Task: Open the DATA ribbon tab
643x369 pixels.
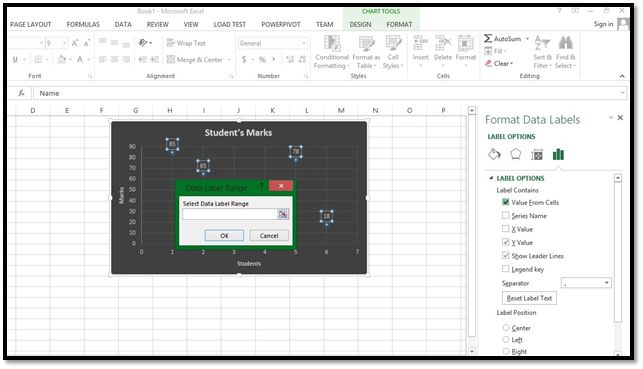Action: click(x=123, y=25)
